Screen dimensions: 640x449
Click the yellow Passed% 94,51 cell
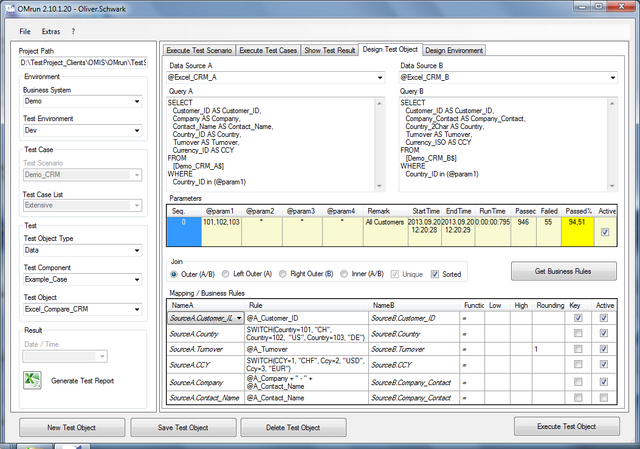pyautogui.click(x=578, y=231)
